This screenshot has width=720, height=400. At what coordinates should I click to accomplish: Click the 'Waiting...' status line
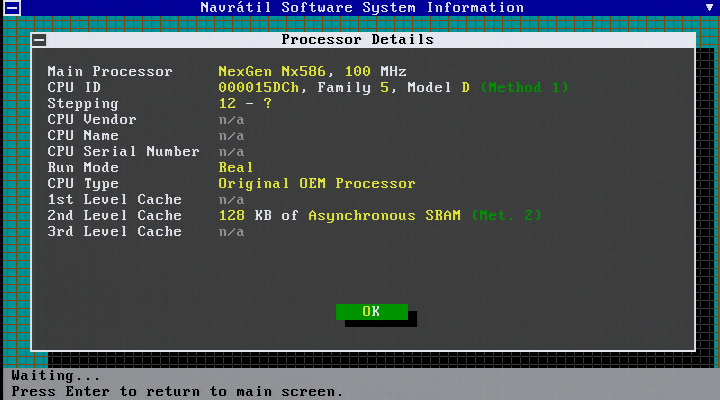click(56, 376)
